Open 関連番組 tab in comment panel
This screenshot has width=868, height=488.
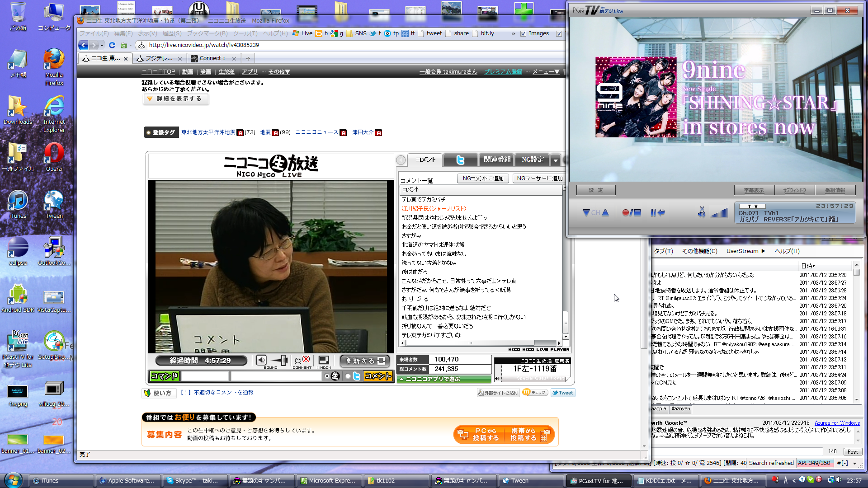click(x=497, y=160)
